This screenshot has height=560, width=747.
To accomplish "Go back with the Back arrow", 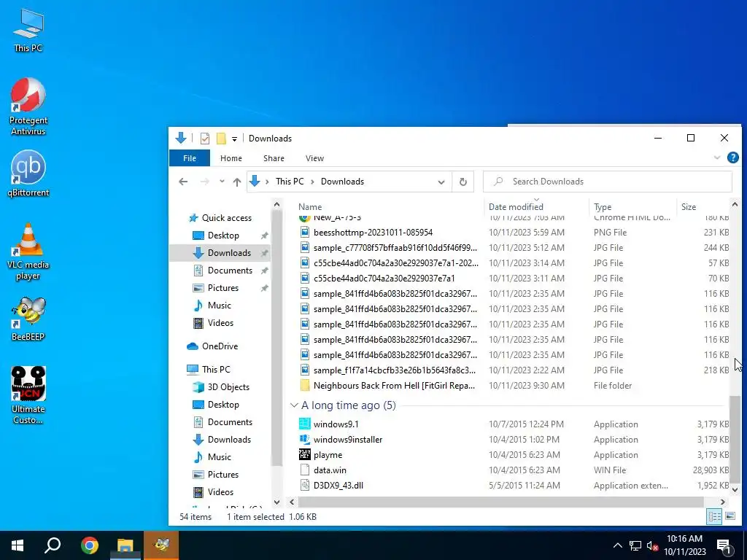I will click(x=183, y=182).
